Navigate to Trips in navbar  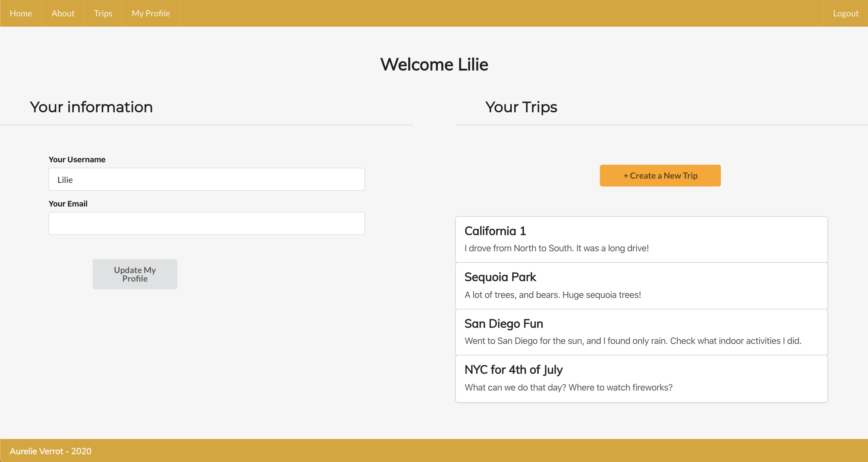point(103,14)
